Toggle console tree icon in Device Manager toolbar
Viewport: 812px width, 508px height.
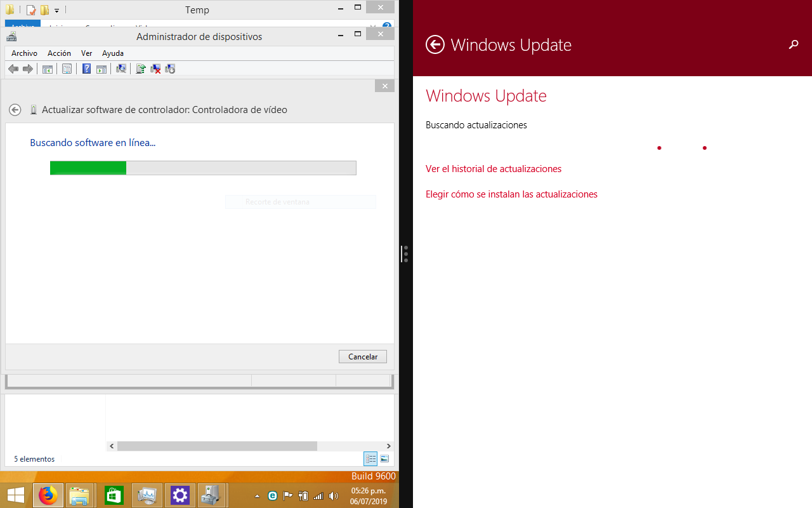tap(48, 69)
